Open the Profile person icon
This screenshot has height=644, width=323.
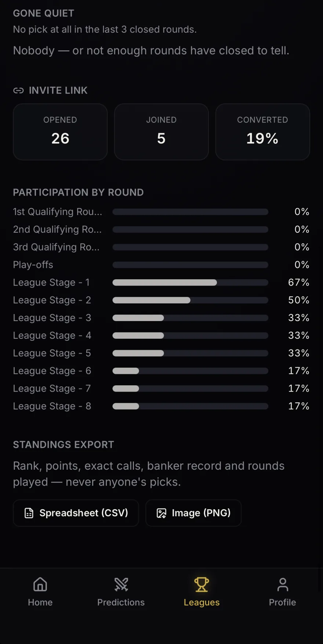point(282,584)
